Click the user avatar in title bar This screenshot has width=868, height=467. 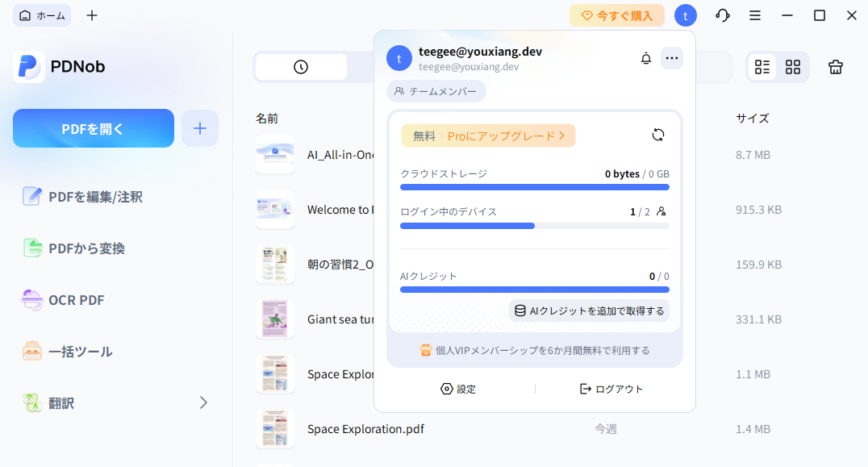click(686, 15)
